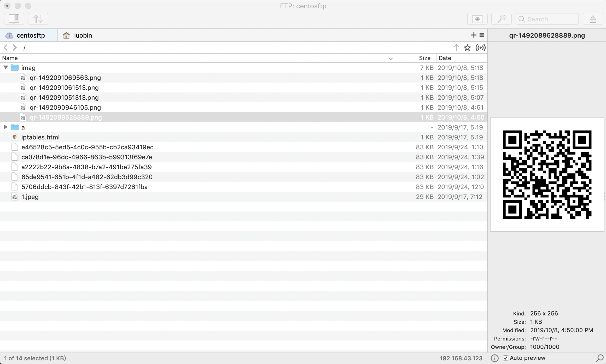Select file e46528c5-5ed5-4c0c-955b-cb2ca93419ec
This screenshot has width=606, height=364.
click(x=88, y=147)
